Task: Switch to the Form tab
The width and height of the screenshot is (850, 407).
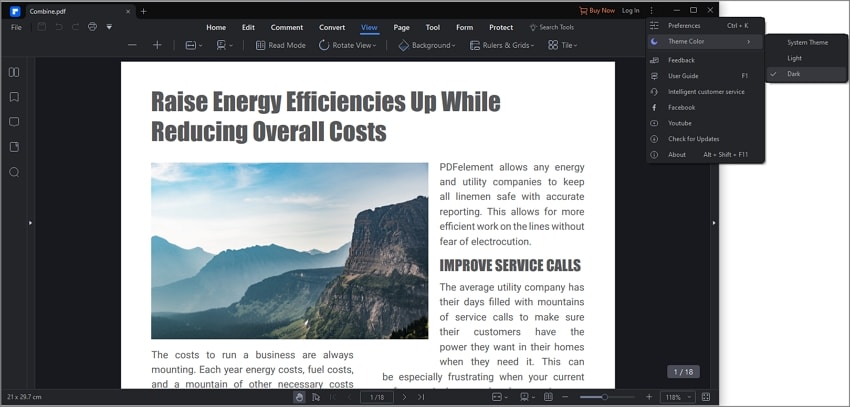Action: pos(465,27)
